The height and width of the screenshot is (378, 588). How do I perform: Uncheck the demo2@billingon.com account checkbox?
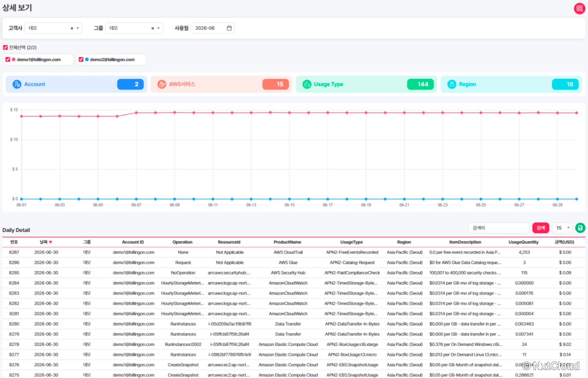(81, 60)
